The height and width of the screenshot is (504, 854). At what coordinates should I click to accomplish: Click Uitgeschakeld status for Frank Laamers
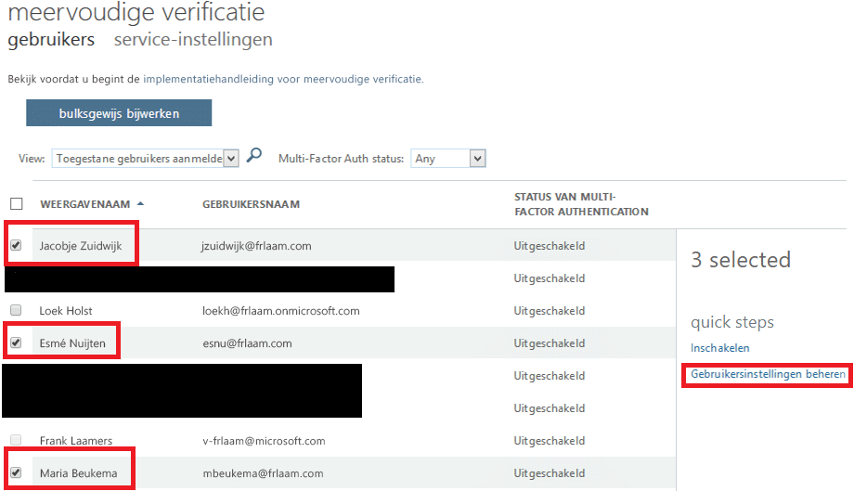coord(550,441)
